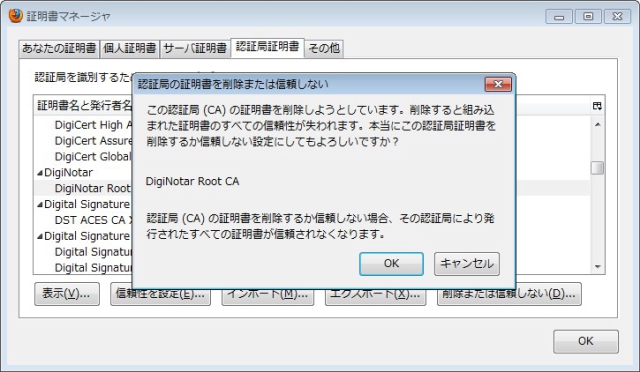640x372 pixels.
Task: Switch to the 個人証明書 tab
Action: point(129,49)
